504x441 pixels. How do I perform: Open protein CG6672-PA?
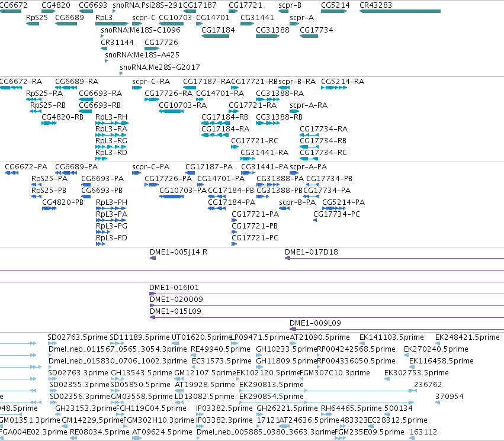point(26,167)
